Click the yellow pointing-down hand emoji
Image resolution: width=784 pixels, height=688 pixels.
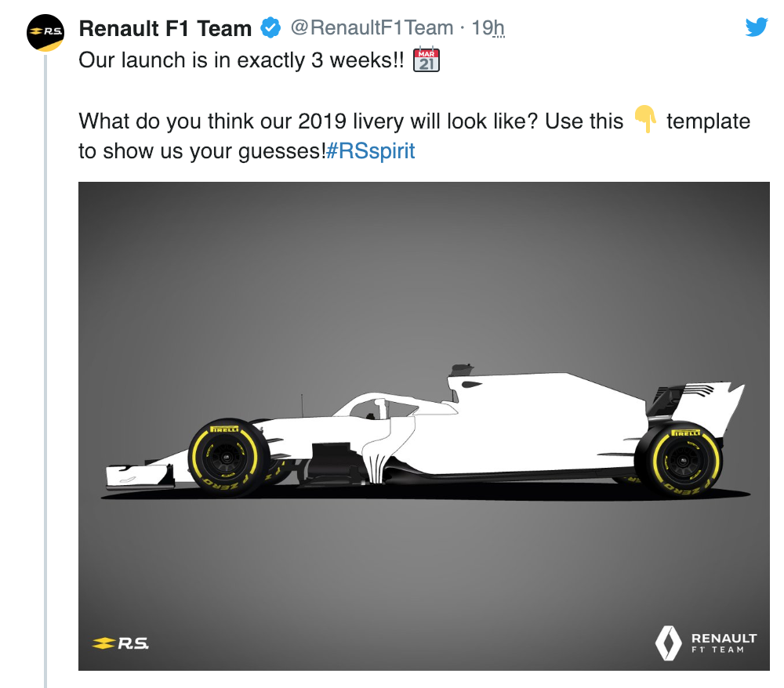click(x=644, y=121)
